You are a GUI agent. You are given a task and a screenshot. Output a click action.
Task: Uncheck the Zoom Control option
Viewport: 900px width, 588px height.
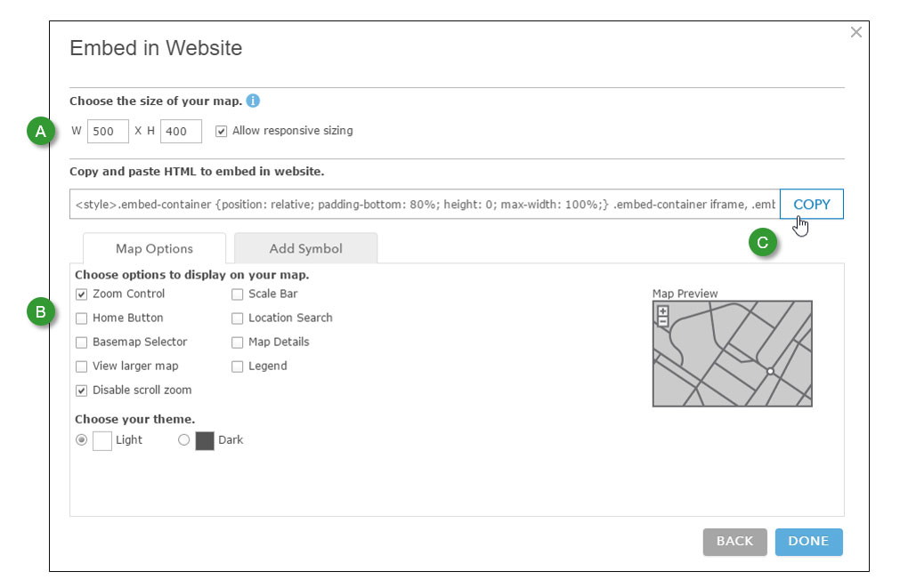coord(82,294)
